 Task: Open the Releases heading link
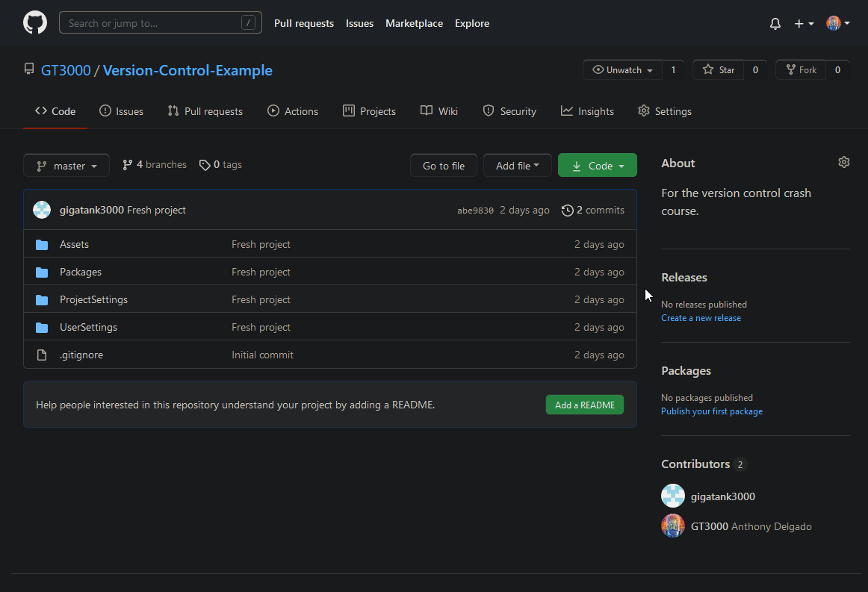click(x=684, y=278)
